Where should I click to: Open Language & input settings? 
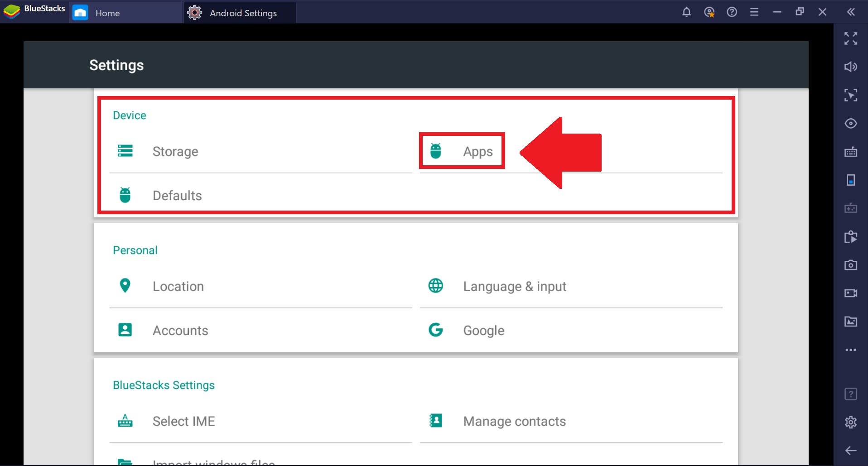(x=571, y=286)
